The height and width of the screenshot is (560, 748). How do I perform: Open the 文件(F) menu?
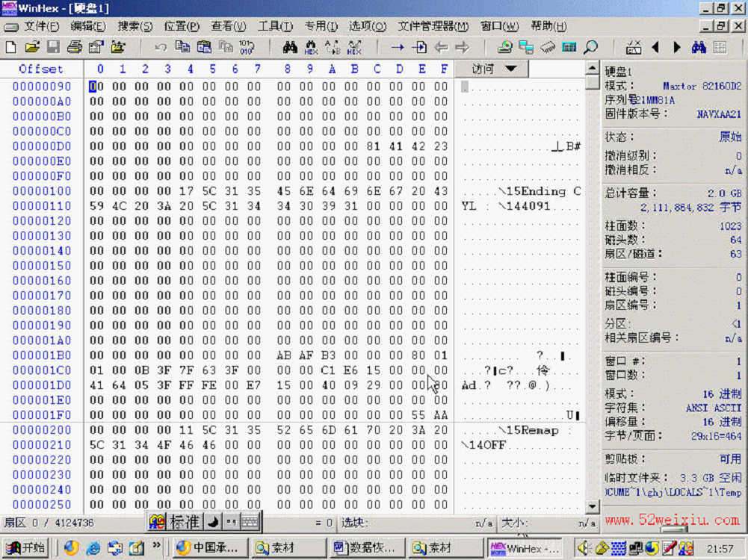42,26
